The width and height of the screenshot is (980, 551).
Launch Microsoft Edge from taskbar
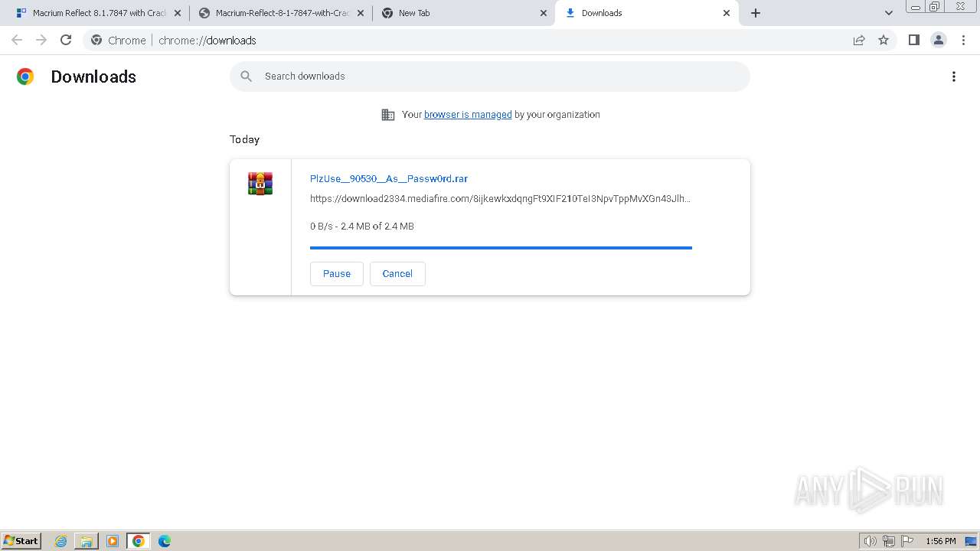tap(165, 541)
